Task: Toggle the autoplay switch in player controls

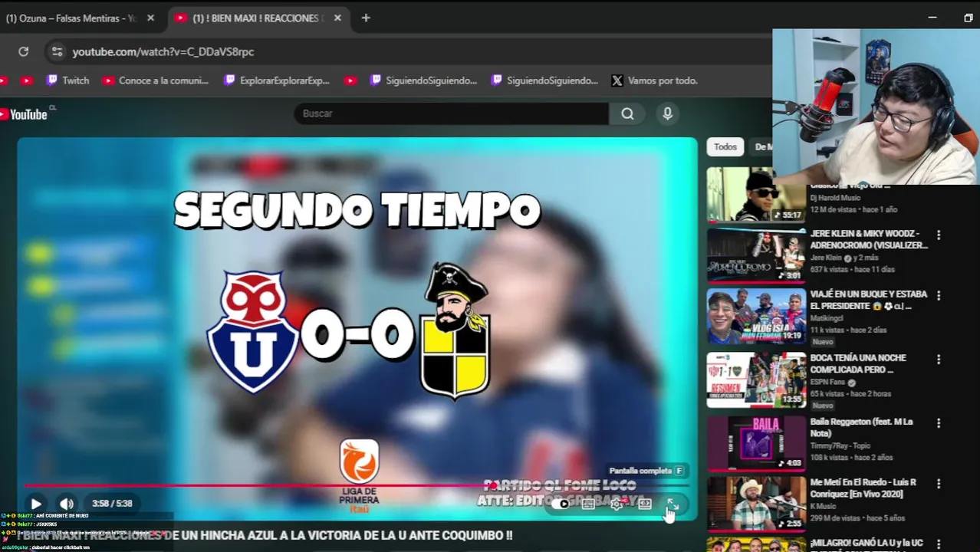Action: tap(561, 504)
